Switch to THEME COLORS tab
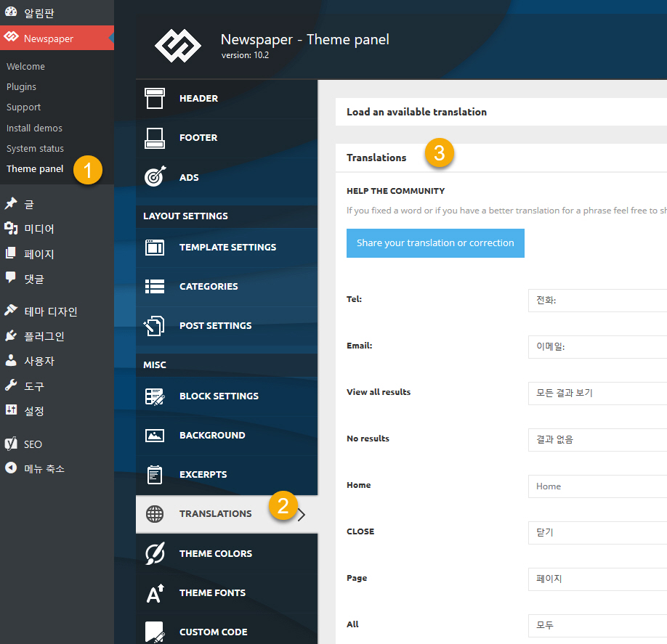This screenshot has width=667, height=644. click(x=226, y=553)
